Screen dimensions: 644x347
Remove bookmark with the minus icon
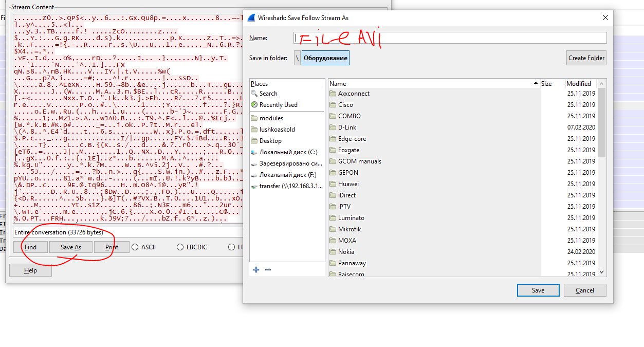pos(268,269)
